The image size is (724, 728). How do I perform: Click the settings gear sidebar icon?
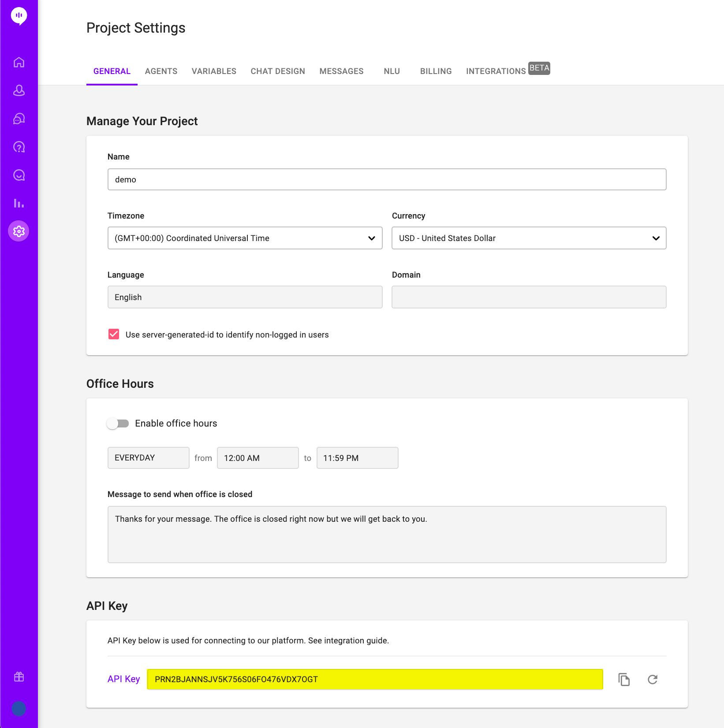point(19,231)
